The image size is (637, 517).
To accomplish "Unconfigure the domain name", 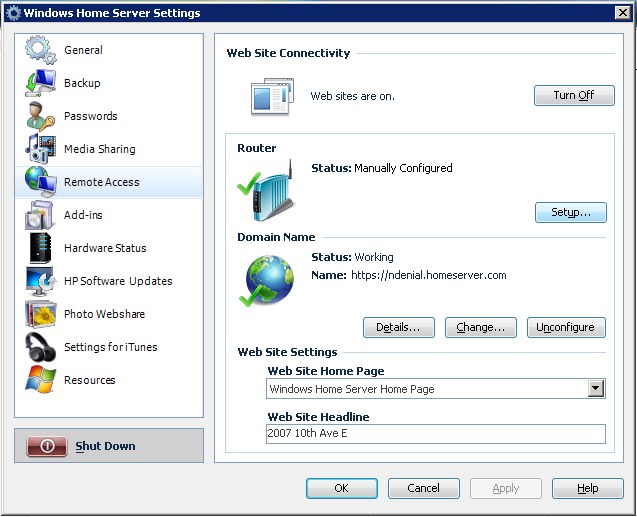I will pyautogui.click(x=566, y=327).
